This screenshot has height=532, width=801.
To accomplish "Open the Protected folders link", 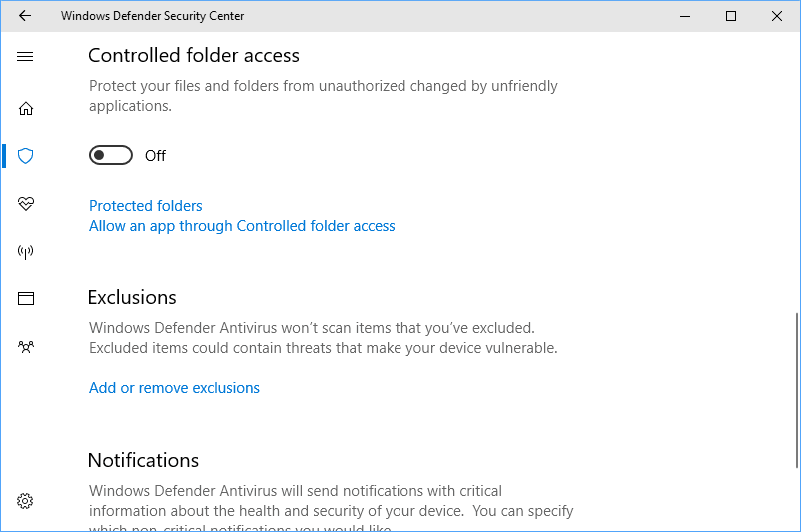I will coord(146,206).
